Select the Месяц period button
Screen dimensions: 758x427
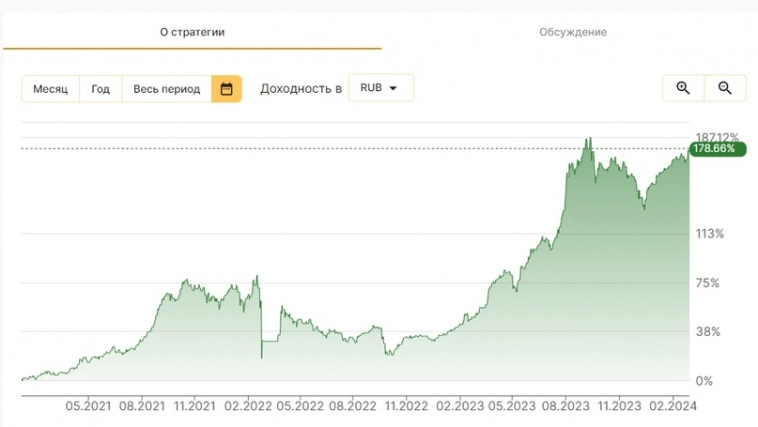tap(50, 89)
